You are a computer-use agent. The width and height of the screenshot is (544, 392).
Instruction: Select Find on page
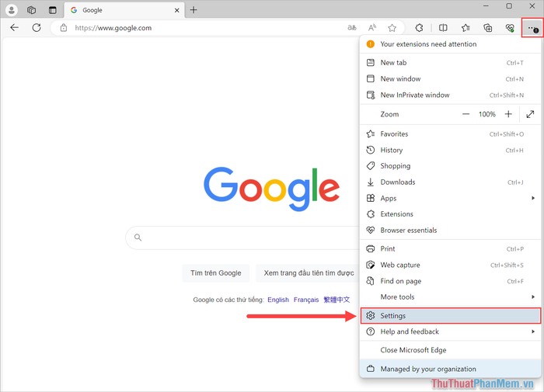pyautogui.click(x=450, y=281)
